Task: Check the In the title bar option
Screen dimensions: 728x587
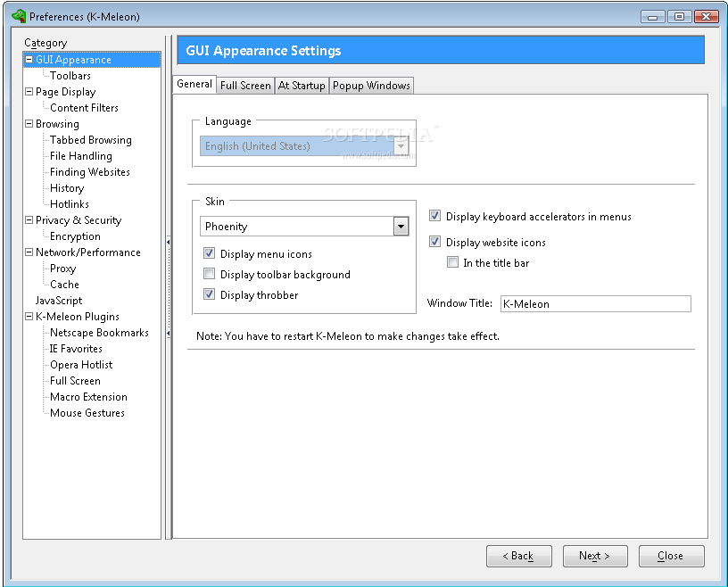Action: click(452, 262)
